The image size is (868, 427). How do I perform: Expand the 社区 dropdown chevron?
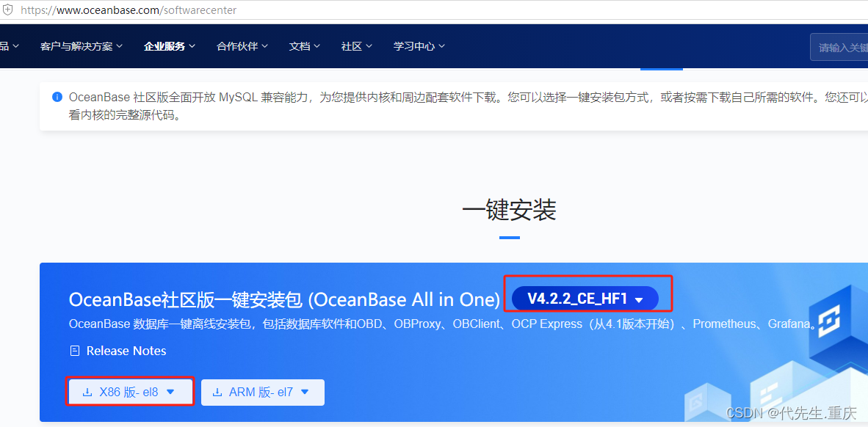(369, 46)
